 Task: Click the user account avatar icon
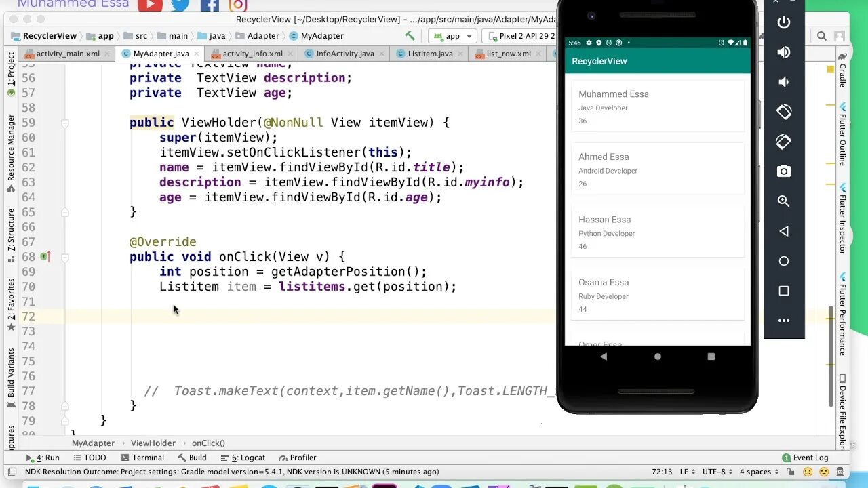841,36
